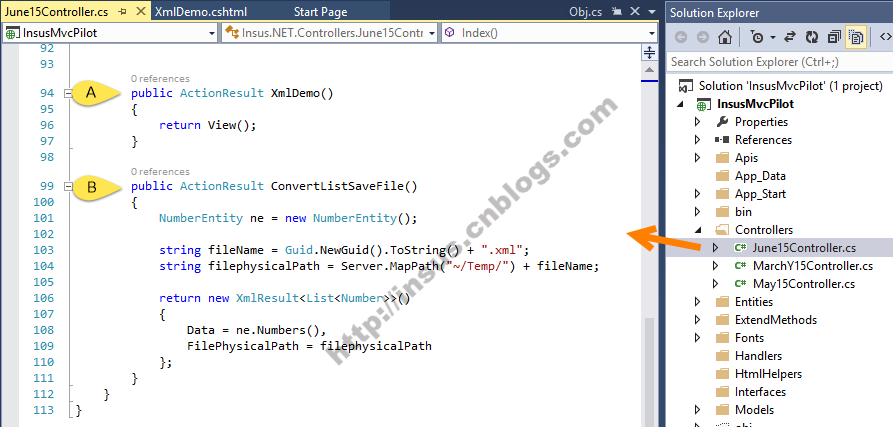Click editor scrollbar up arrow

pyautogui.click(x=649, y=69)
